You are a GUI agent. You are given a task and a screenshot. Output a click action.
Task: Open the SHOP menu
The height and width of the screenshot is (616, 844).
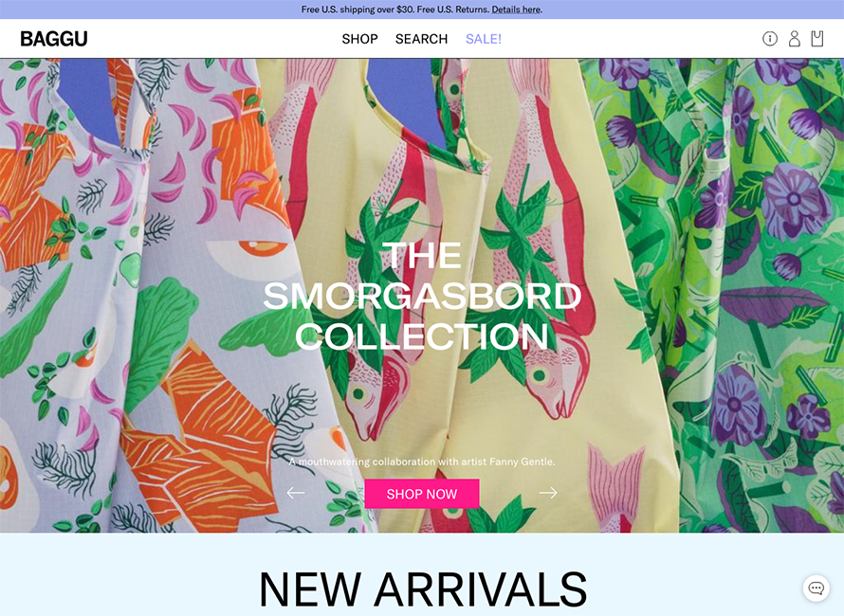point(359,39)
